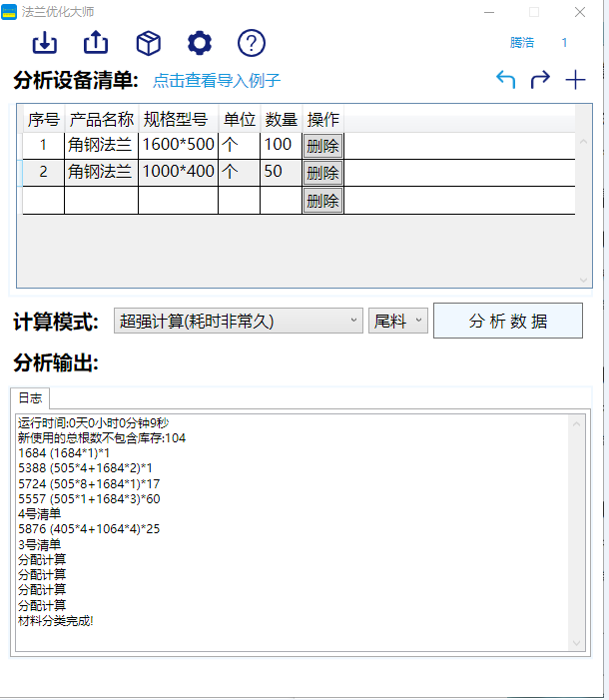
Task: Open the 点击查看导入例子 link
Action: 217,81
